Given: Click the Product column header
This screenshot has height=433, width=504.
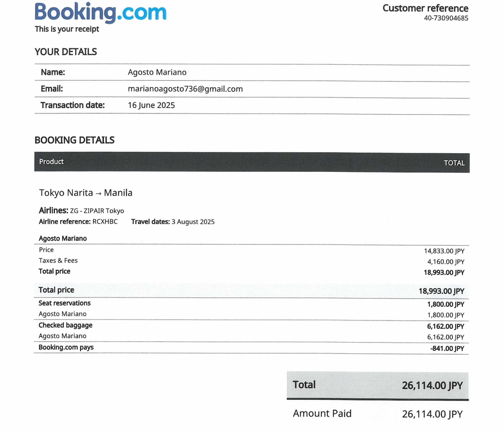Looking at the screenshot, I should pos(51,162).
